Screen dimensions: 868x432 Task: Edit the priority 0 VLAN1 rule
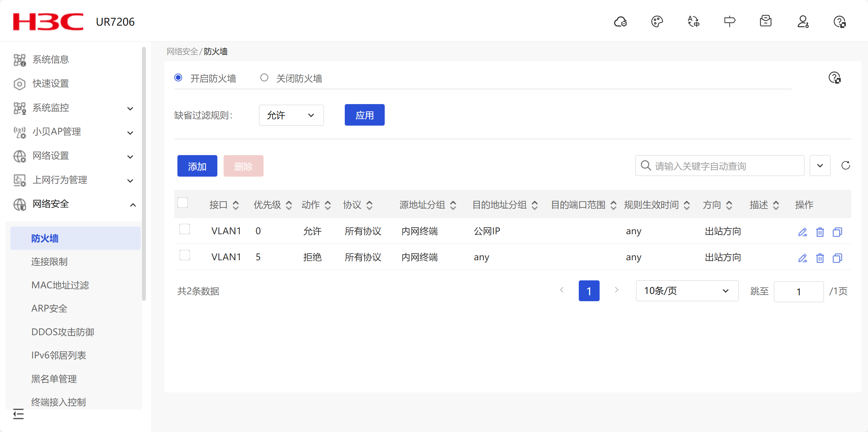click(802, 232)
